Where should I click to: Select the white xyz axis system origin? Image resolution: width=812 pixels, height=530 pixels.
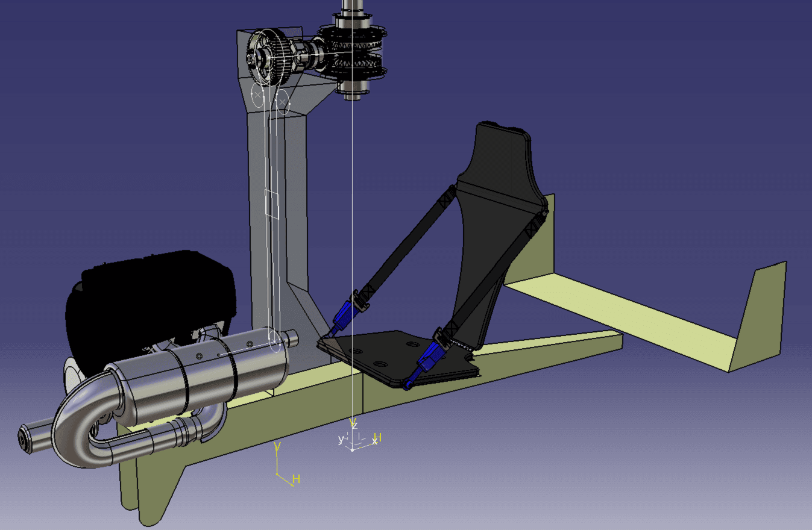(x=353, y=449)
